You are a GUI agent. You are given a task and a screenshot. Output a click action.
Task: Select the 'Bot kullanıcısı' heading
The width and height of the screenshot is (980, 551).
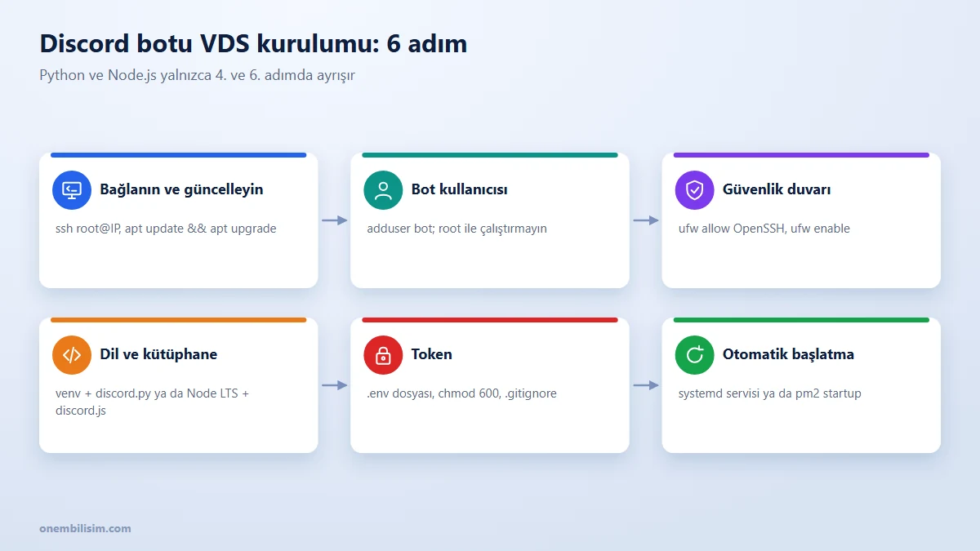(x=459, y=189)
